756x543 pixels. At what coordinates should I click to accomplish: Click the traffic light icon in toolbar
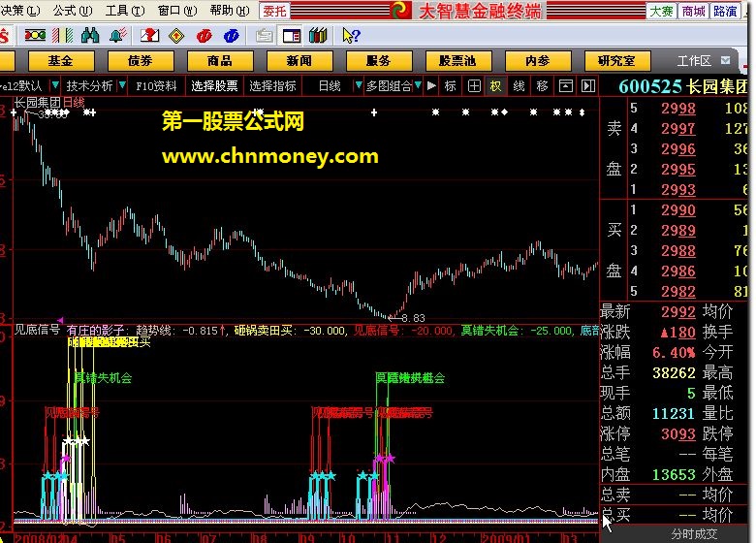tap(35, 35)
